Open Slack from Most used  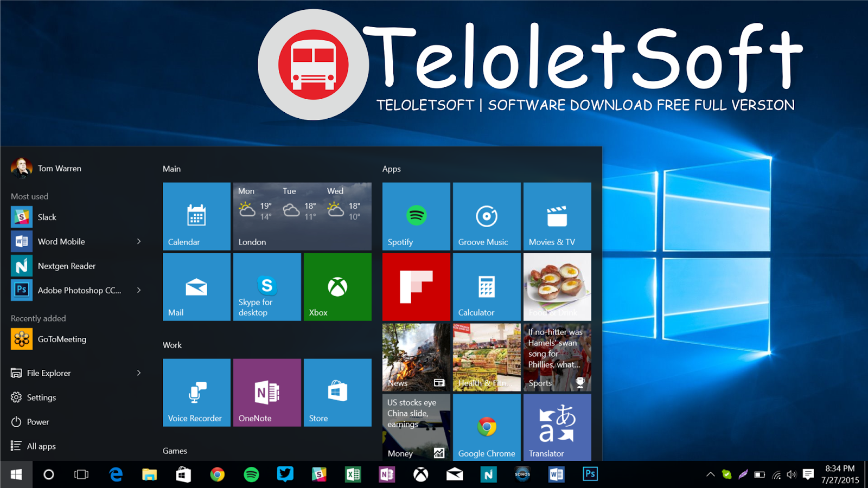[76, 217]
